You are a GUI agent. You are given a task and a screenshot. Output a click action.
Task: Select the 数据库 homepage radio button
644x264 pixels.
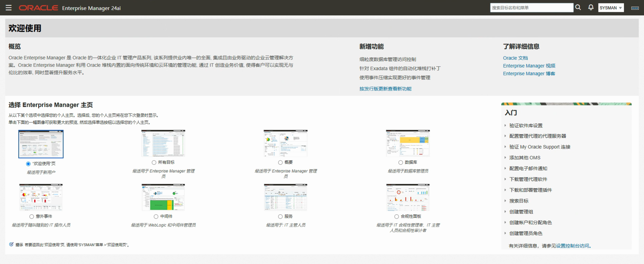[401, 163]
